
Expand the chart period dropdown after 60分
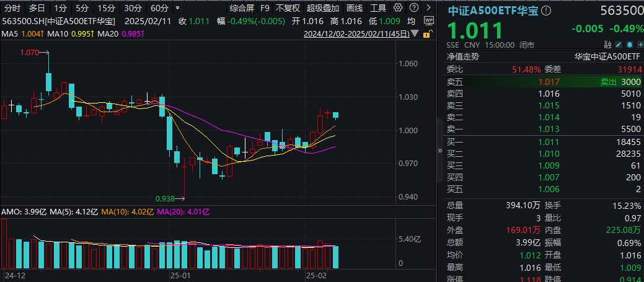point(179,8)
